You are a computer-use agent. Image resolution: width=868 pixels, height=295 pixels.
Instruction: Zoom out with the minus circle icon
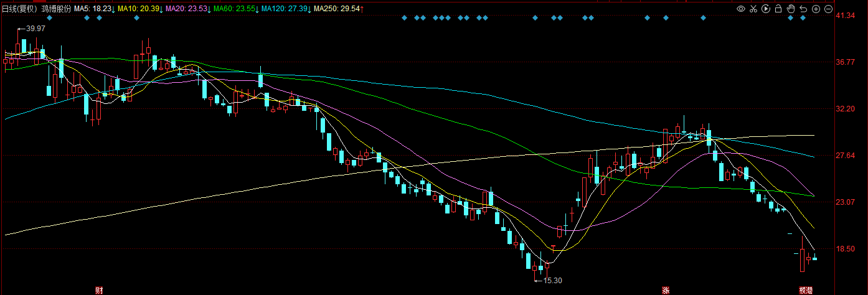pos(828,9)
